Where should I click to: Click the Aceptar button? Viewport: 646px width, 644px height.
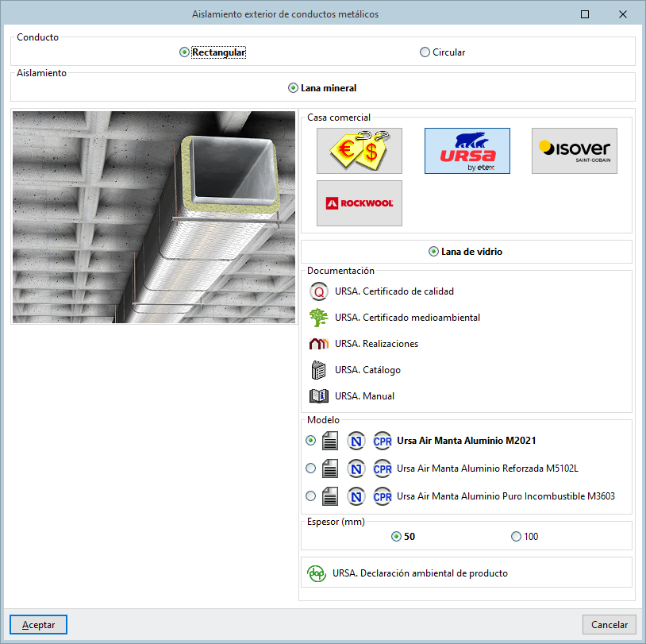pos(38,625)
